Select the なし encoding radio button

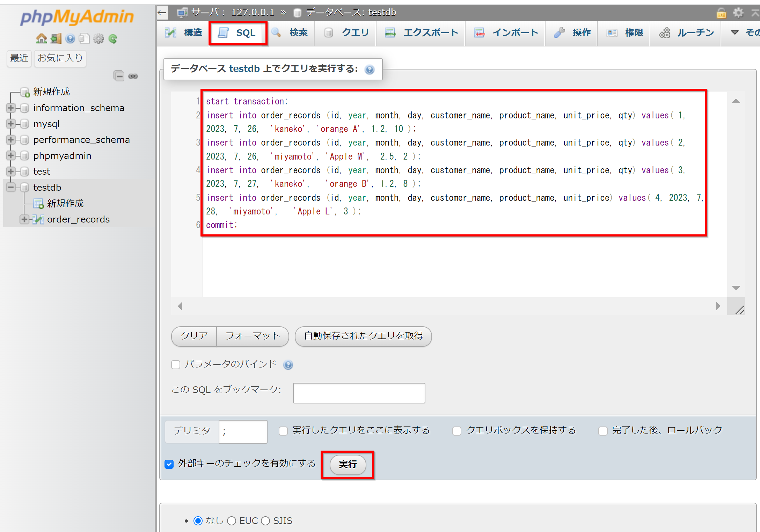[x=198, y=521]
